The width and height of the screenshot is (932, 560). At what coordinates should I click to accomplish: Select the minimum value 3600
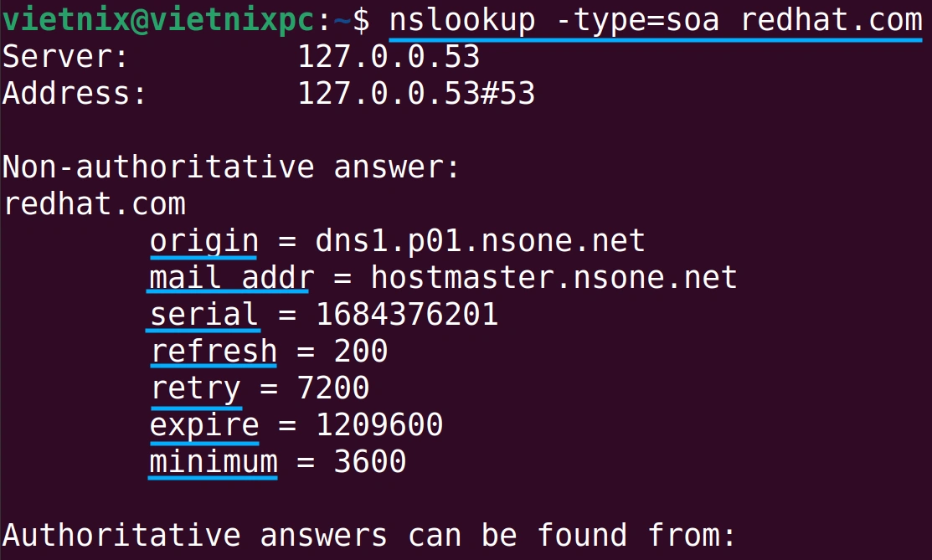pos(370,462)
